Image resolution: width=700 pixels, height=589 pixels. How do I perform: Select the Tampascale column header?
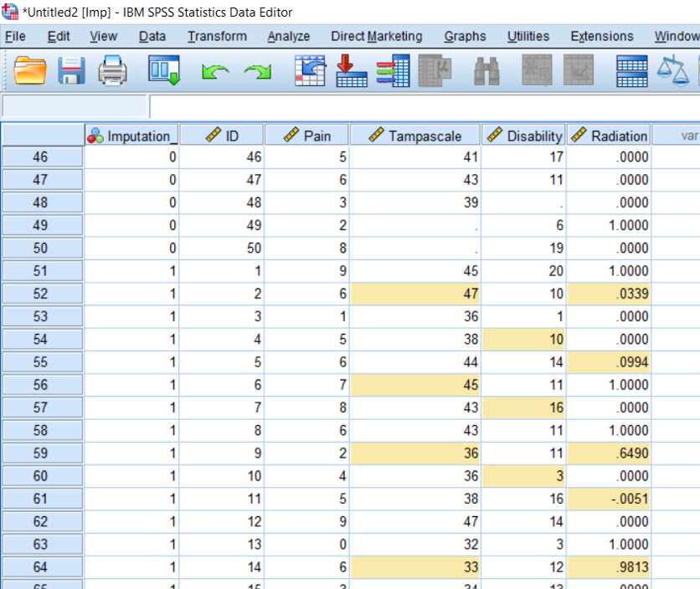coord(415,136)
